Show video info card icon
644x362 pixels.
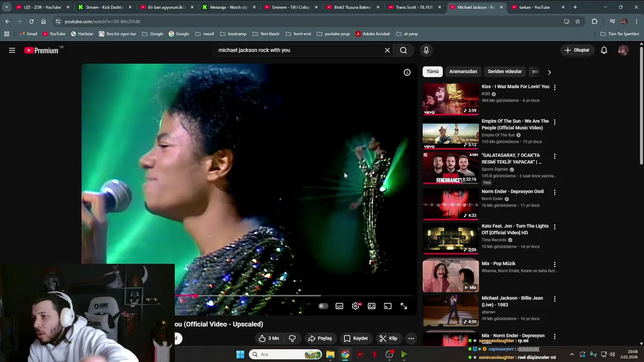[x=407, y=72]
